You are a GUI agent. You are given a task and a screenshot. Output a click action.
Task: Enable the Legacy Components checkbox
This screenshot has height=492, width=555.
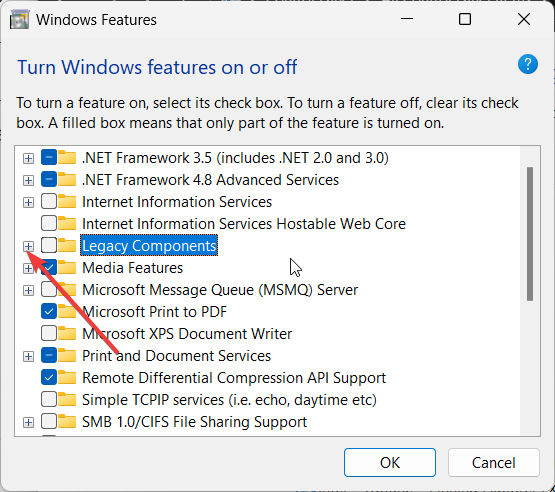[x=49, y=246]
